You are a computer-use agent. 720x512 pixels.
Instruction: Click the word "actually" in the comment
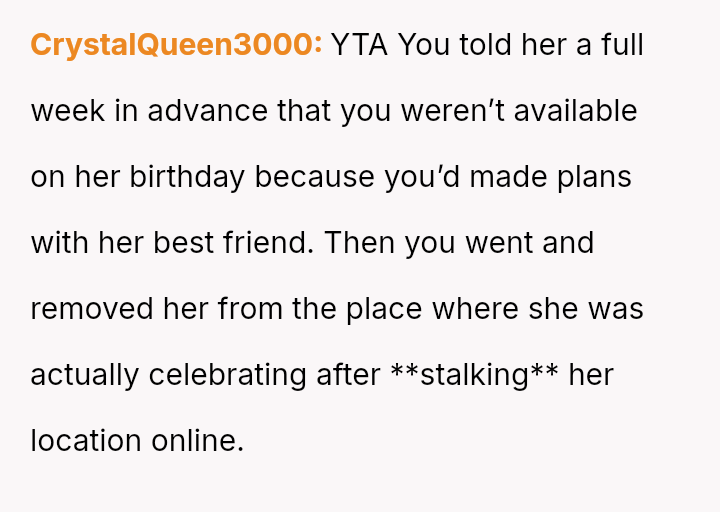85,375
